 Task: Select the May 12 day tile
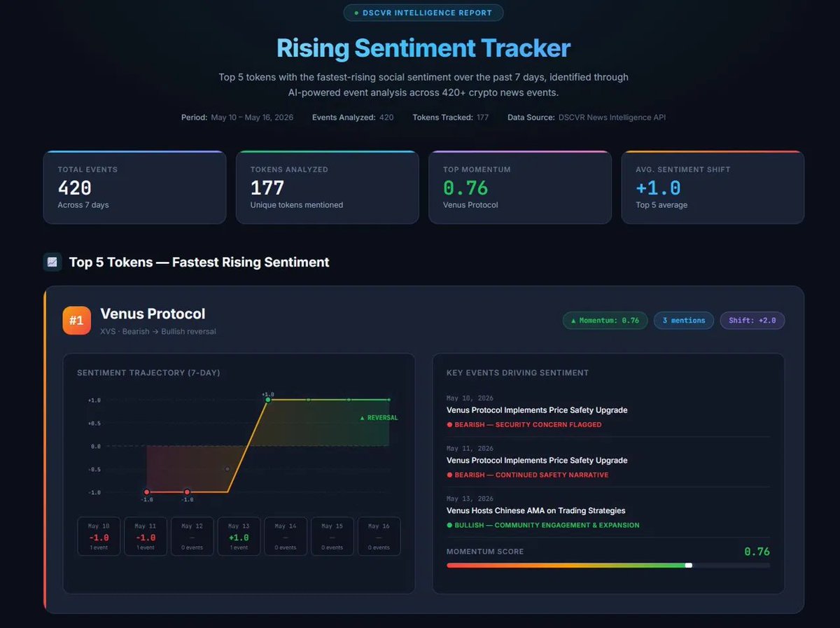192,536
